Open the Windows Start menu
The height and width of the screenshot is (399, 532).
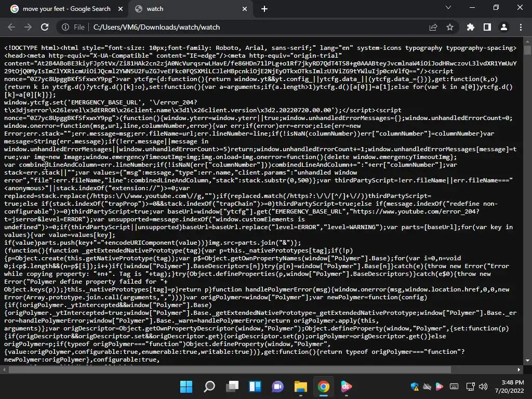(x=187, y=387)
